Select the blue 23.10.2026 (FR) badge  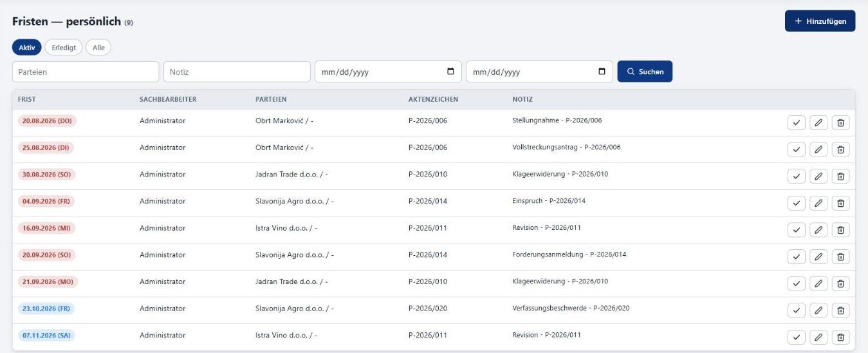click(46, 309)
